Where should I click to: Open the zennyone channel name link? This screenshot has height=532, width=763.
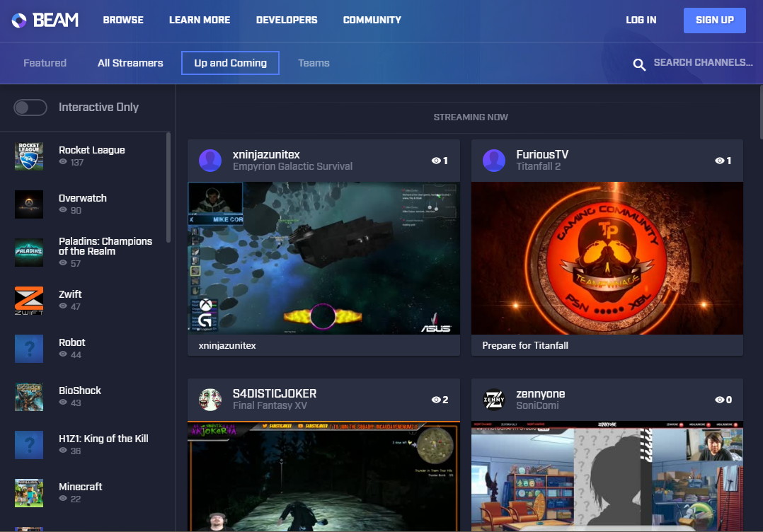point(541,394)
